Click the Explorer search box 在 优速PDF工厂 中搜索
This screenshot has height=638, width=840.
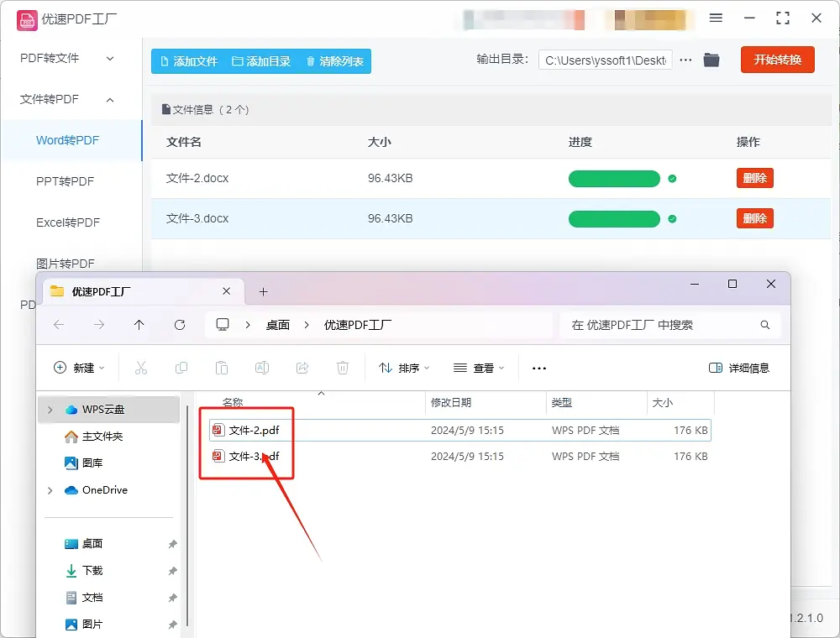(670, 325)
